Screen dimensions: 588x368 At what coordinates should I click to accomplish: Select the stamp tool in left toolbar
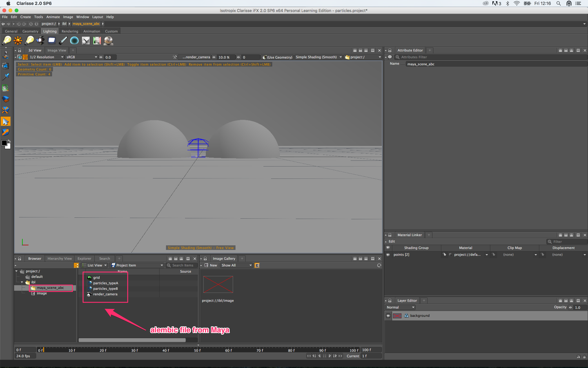click(5, 55)
